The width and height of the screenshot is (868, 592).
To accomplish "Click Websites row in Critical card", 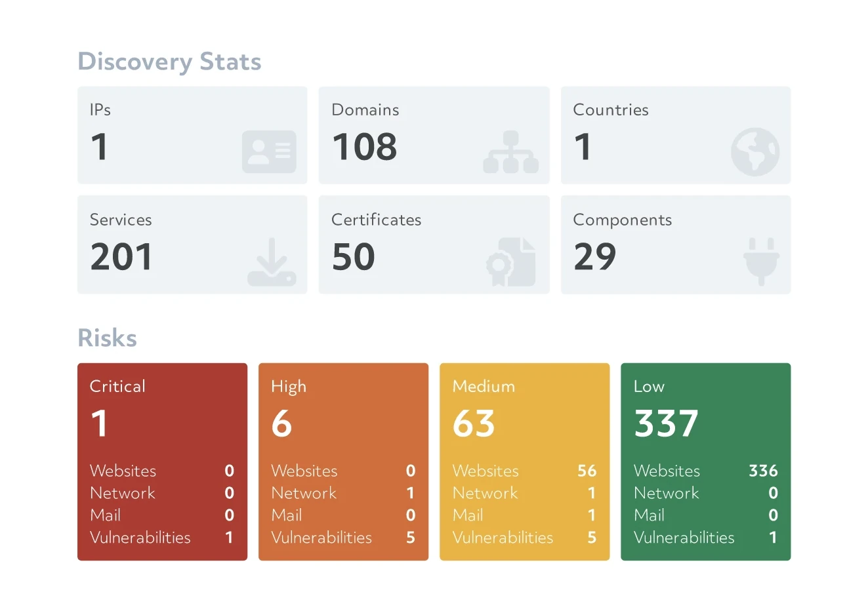I will point(162,471).
